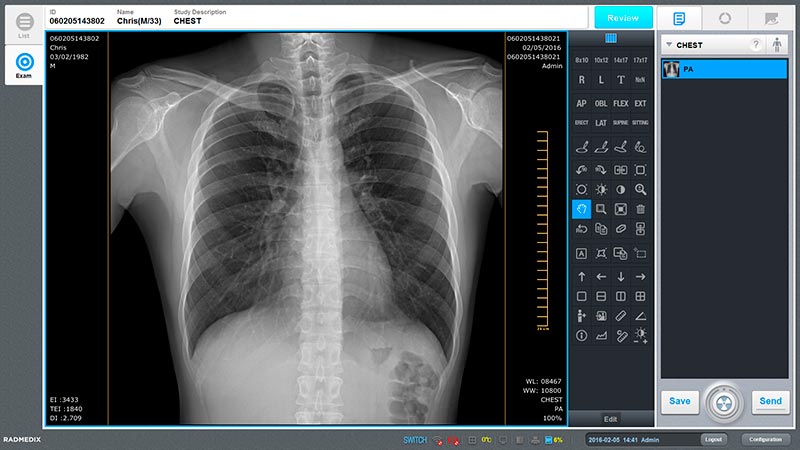Viewport: 800px width, 450px height.
Task: Collapse the CHEST study list
Action: click(x=669, y=45)
